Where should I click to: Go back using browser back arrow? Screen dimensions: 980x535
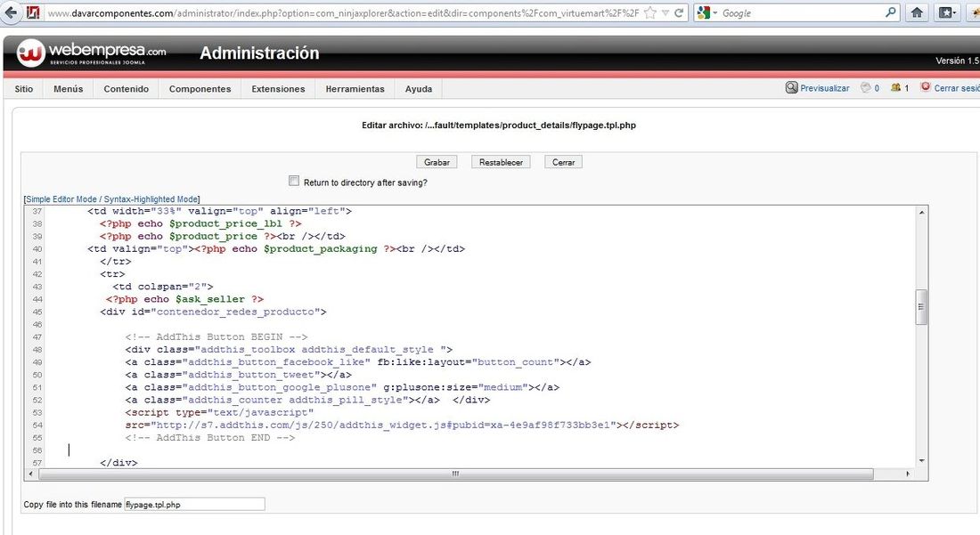(11, 12)
